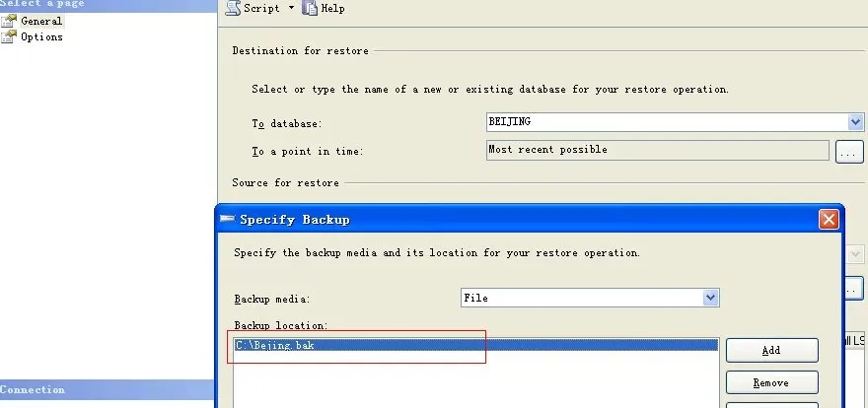Viewport: 868px width, 408px height.
Task: Click the Specify Backup title bar icon
Action: pos(228,219)
